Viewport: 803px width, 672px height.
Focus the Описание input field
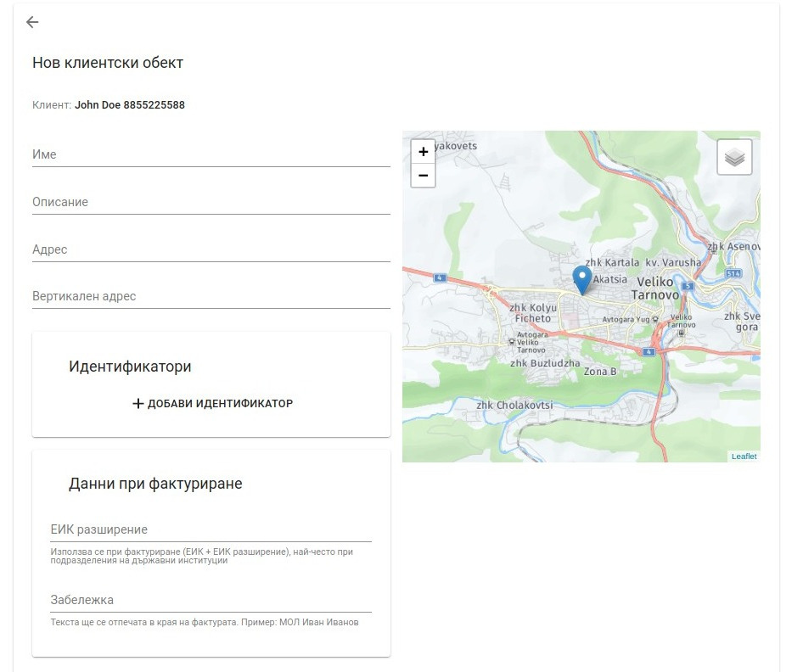click(x=211, y=202)
